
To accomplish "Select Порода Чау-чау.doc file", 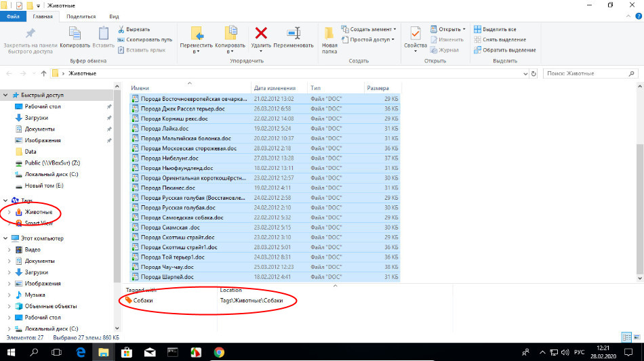I will pyautogui.click(x=265, y=267).
